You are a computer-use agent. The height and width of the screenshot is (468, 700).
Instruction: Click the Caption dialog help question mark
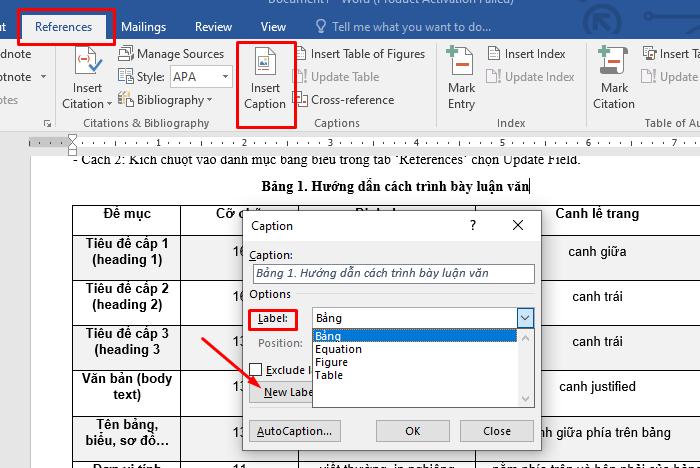(473, 226)
